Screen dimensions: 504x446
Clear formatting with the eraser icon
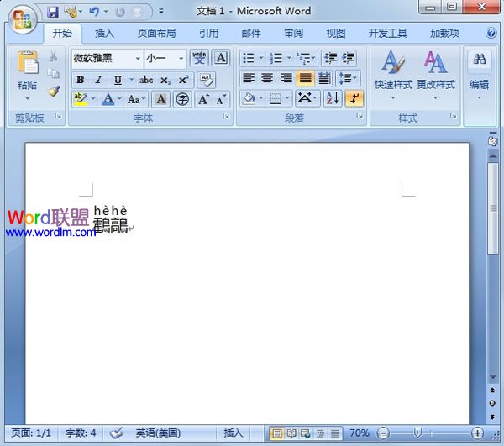[x=207, y=80]
